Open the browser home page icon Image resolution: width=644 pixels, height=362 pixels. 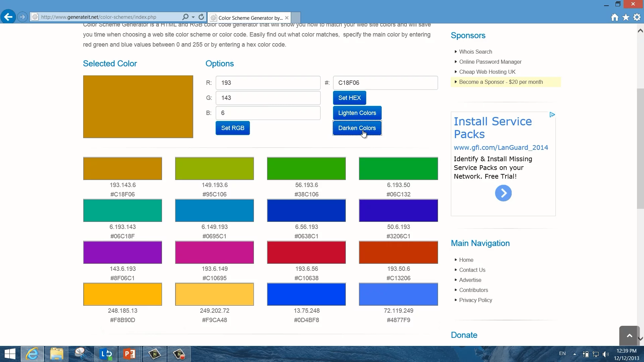click(x=614, y=17)
